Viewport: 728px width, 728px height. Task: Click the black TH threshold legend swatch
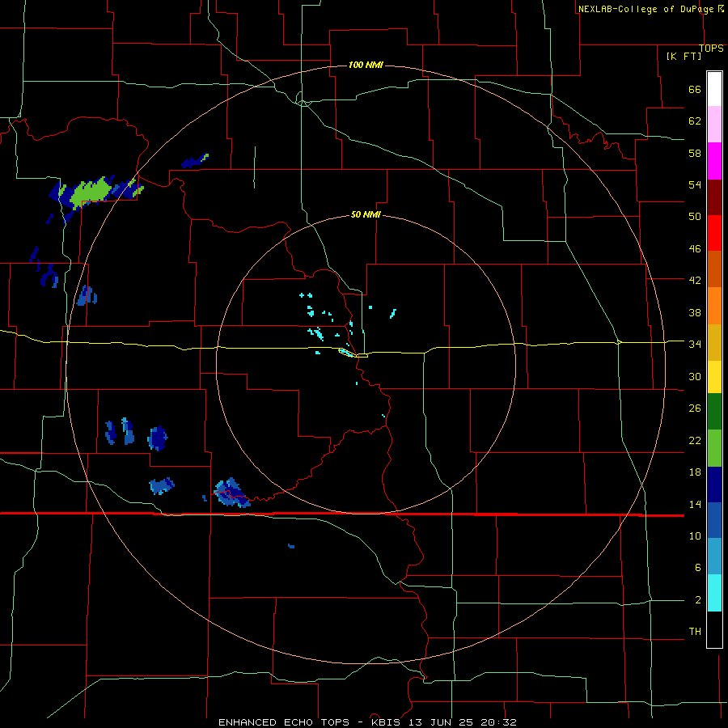coord(714,629)
